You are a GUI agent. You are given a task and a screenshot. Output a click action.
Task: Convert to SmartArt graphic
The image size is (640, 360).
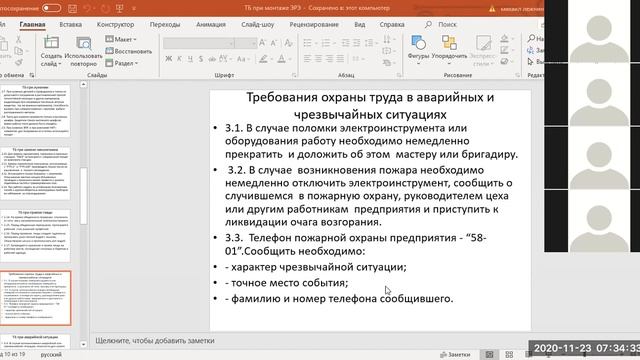click(x=389, y=63)
